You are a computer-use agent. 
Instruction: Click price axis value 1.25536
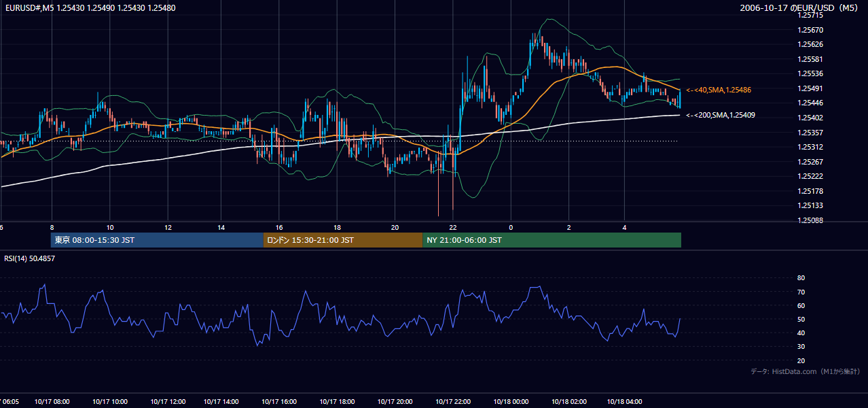pos(810,73)
